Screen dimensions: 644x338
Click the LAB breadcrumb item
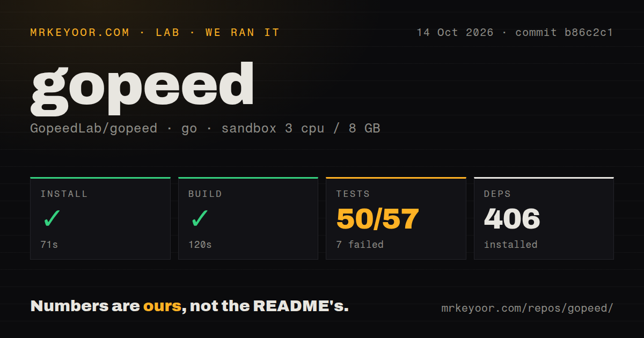[167, 32]
